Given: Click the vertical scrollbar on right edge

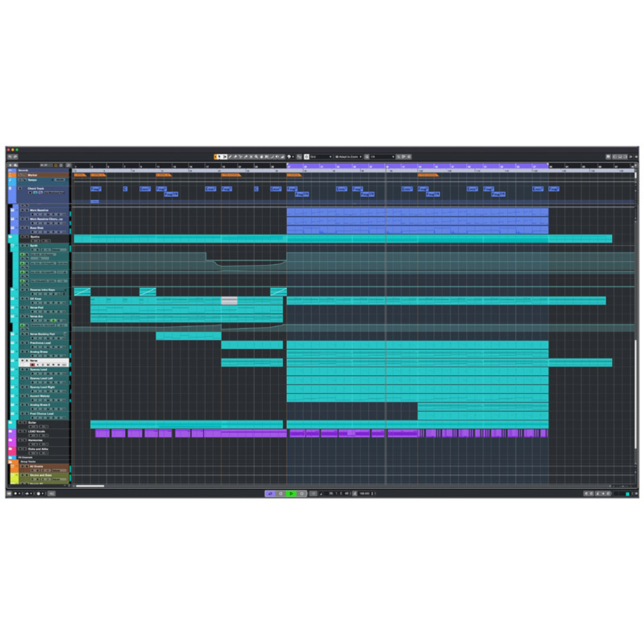Looking at the screenshot, I should pos(635,393).
